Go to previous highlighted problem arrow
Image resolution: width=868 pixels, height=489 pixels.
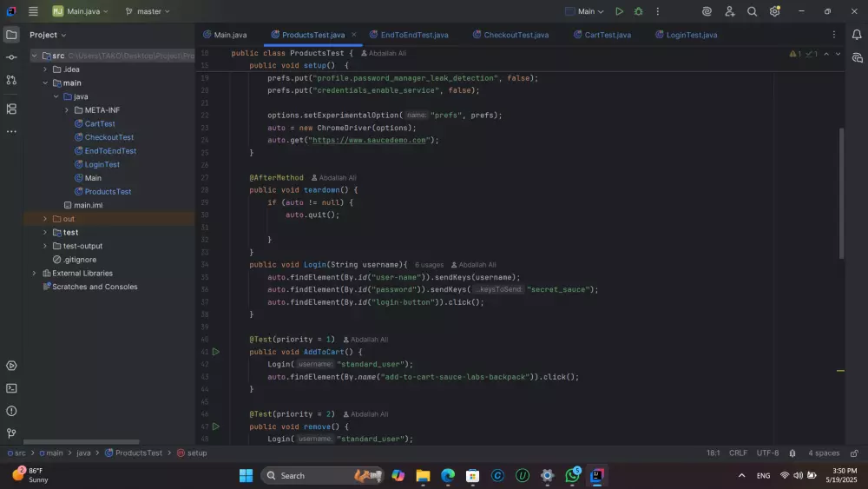coord(826,54)
